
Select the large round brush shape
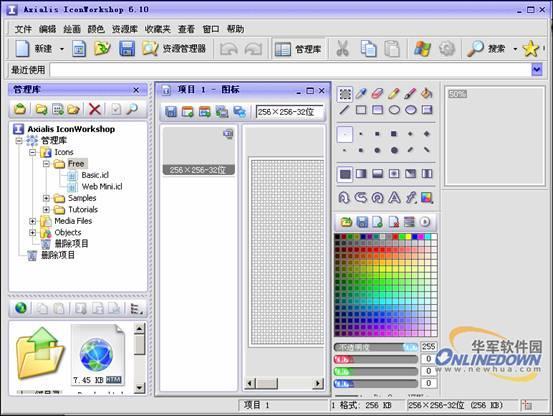394,150
